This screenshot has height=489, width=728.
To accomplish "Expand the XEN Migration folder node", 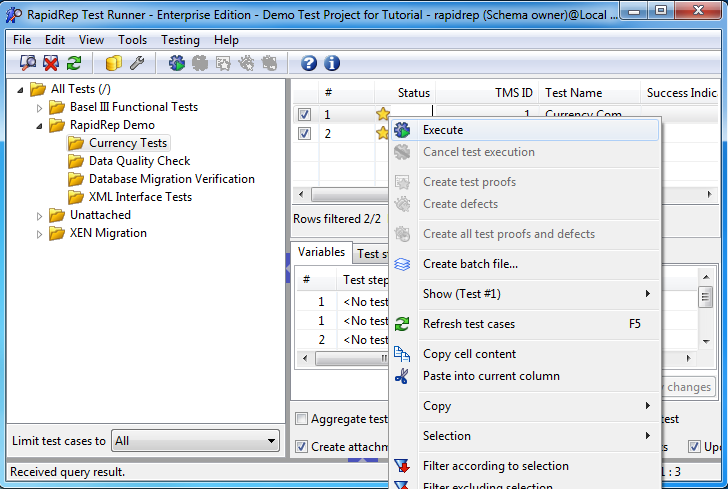I will (x=39, y=234).
